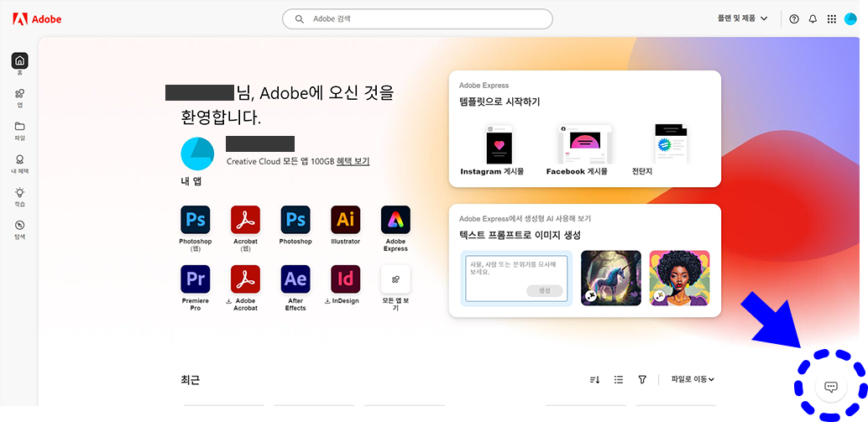
Task: Open the 탐색 compass sidebar icon
Action: pos(20,225)
